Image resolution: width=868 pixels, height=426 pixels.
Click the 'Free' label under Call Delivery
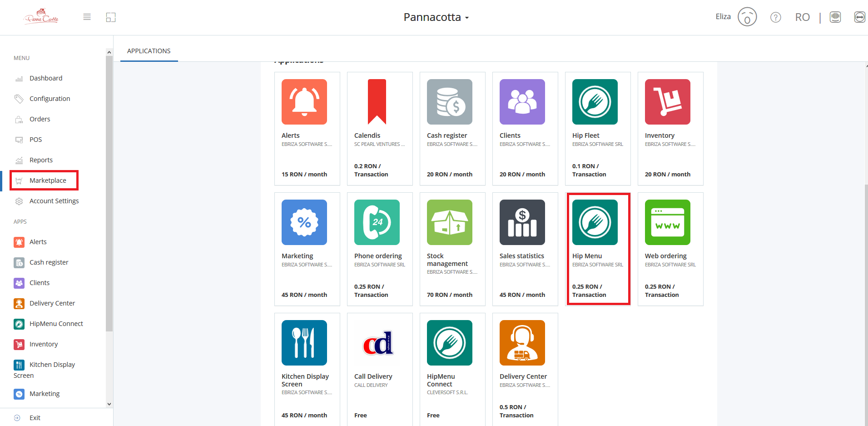tap(361, 416)
